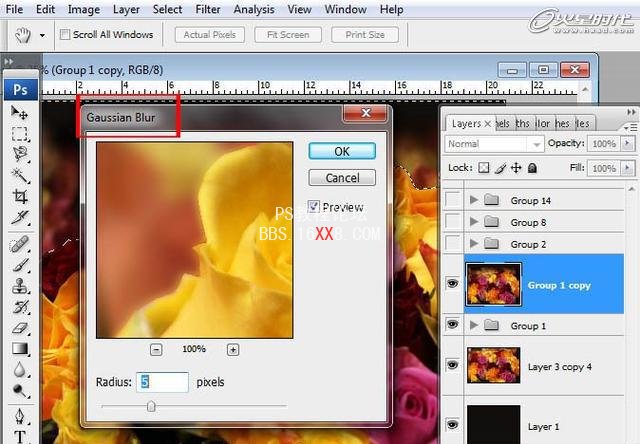
Task: Select the Brush tool
Action: point(19,265)
